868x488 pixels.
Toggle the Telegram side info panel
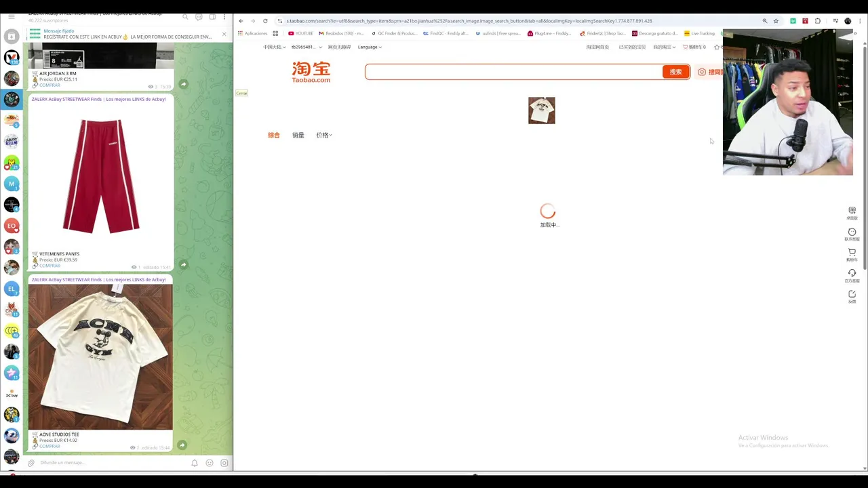tap(212, 17)
